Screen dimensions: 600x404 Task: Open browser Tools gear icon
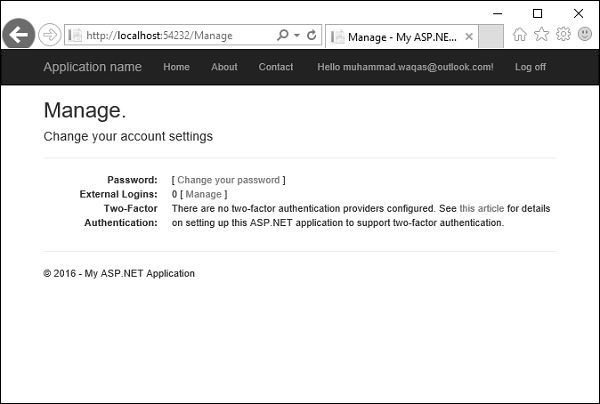(x=563, y=34)
